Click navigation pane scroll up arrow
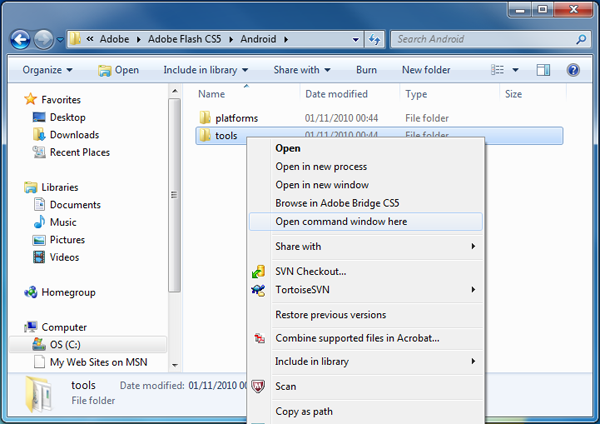The image size is (600, 424). [175, 91]
